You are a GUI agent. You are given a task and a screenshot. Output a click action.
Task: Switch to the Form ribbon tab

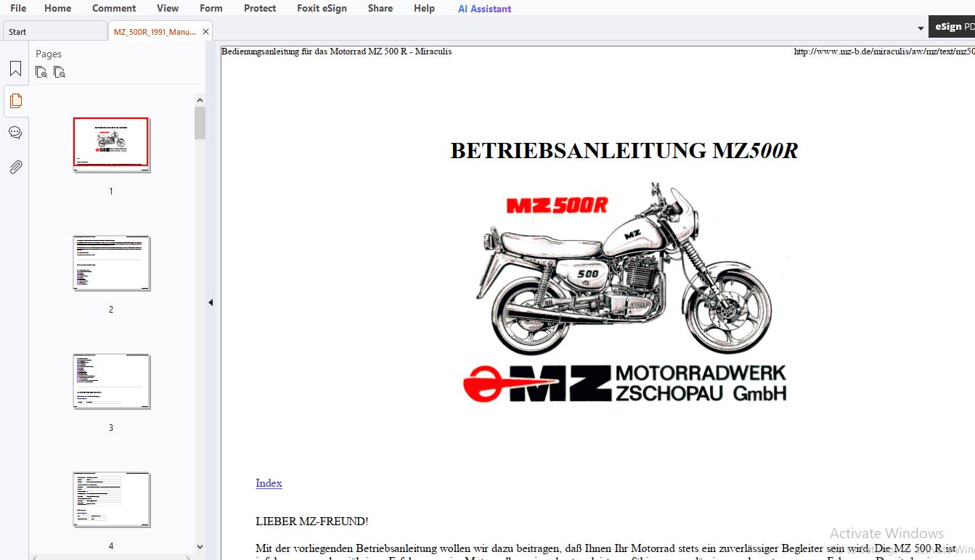[211, 9]
